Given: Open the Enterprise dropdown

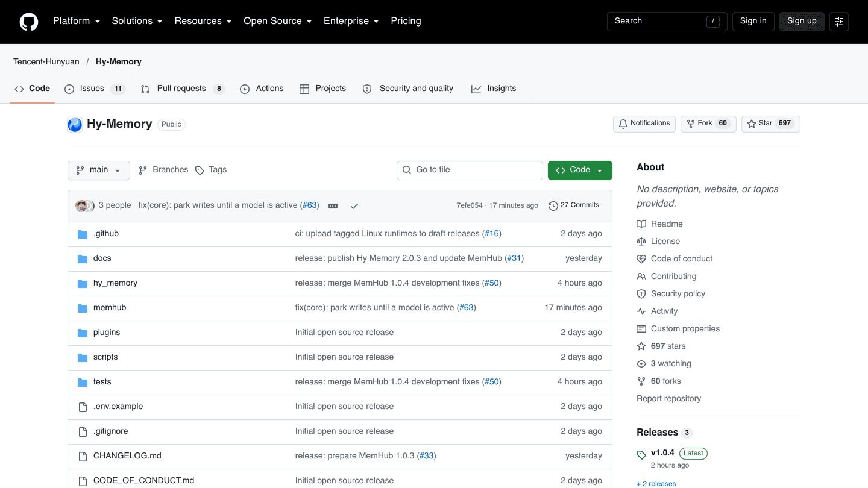Looking at the screenshot, I should [x=351, y=21].
